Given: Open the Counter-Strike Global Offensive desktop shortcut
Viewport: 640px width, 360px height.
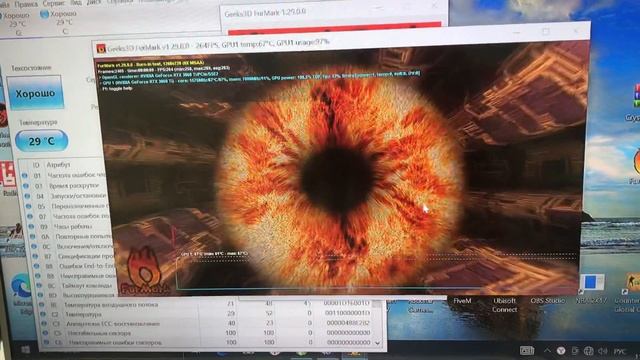Looking at the screenshot, I should 628,294.
